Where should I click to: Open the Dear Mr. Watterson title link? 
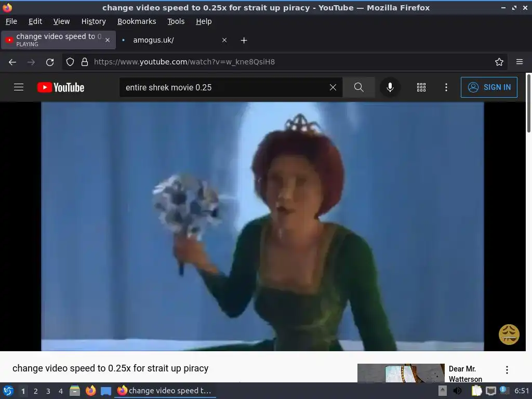tap(465, 374)
